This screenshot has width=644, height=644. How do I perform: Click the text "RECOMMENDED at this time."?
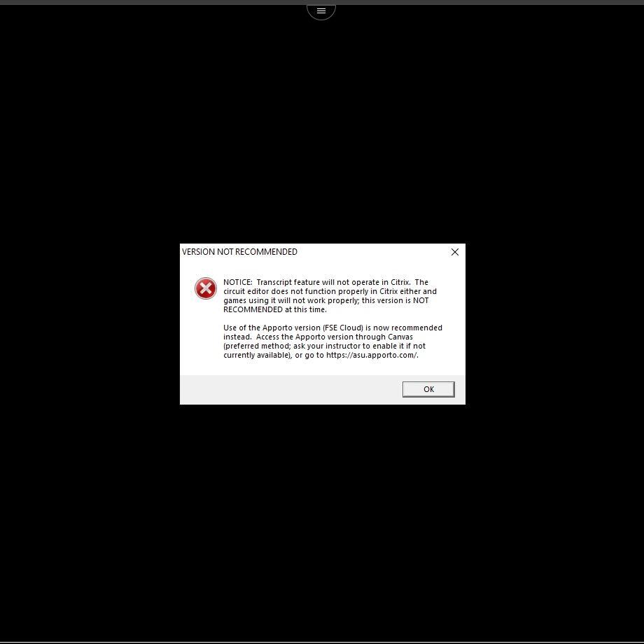click(274, 309)
